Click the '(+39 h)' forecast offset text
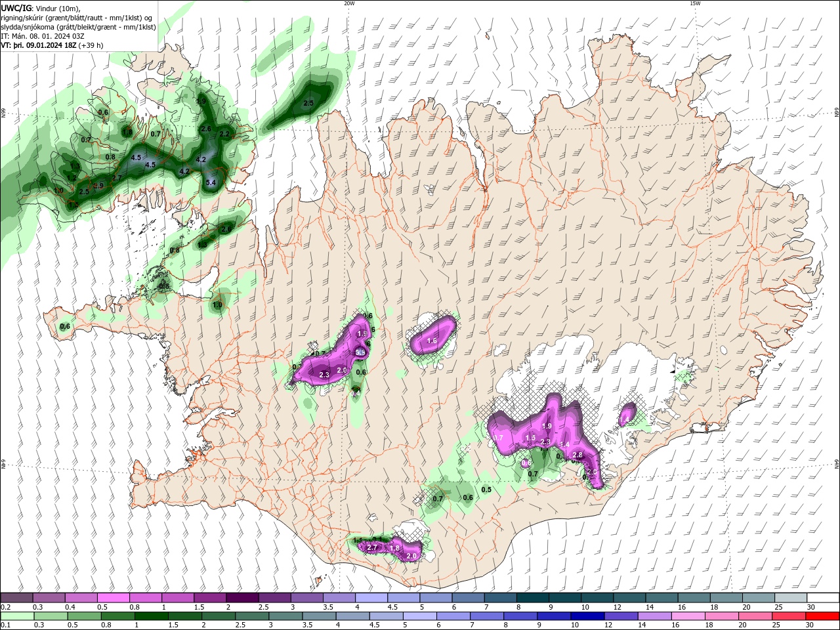Viewport: 840px width, 630px height. point(91,45)
